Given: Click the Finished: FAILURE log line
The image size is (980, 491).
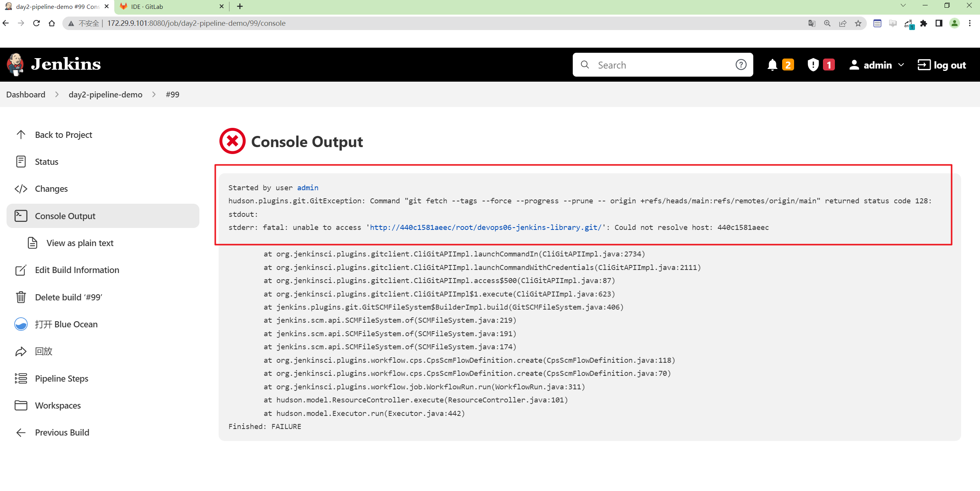Looking at the screenshot, I should (265, 427).
